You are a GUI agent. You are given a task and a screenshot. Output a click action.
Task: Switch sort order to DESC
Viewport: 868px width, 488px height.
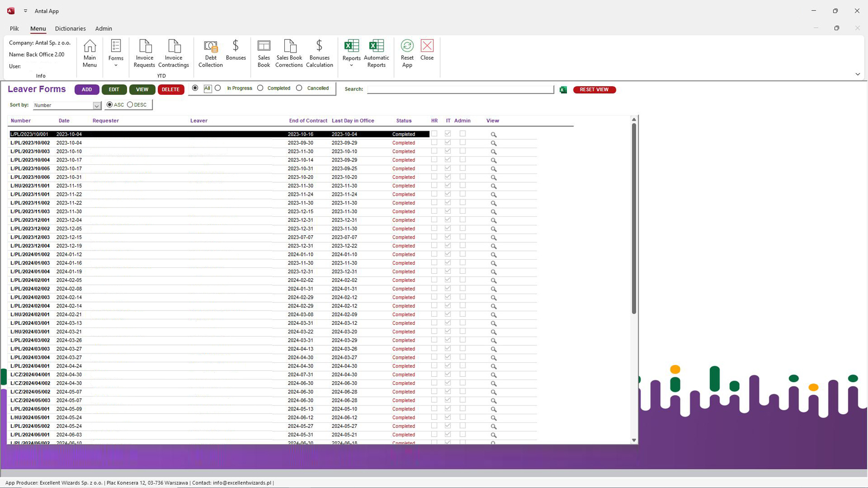[x=130, y=105]
